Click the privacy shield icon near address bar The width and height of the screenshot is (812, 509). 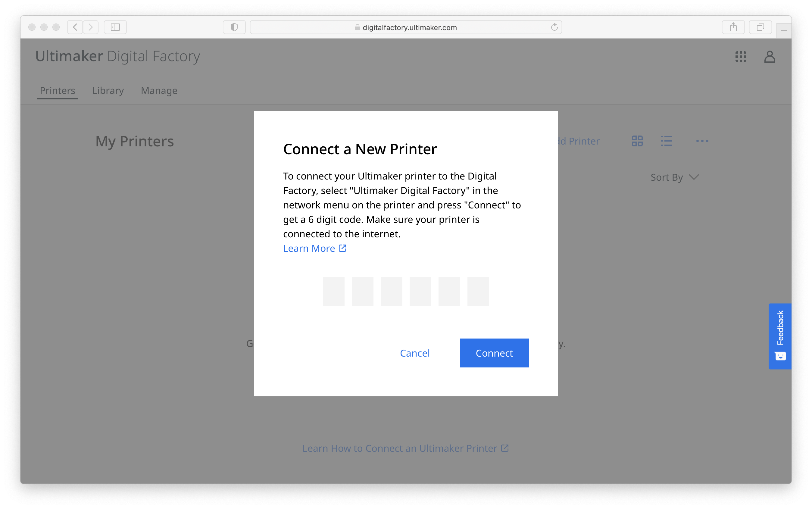coord(234,27)
